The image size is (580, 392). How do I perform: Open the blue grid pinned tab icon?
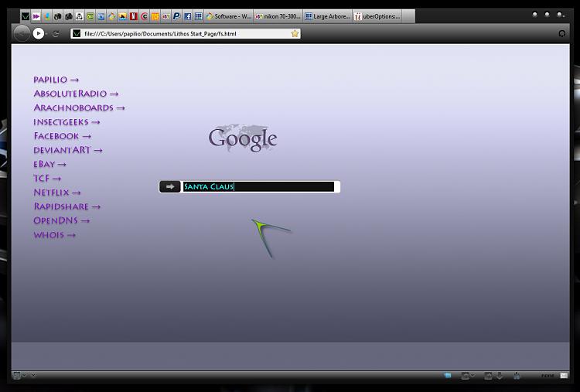[199, 16]
